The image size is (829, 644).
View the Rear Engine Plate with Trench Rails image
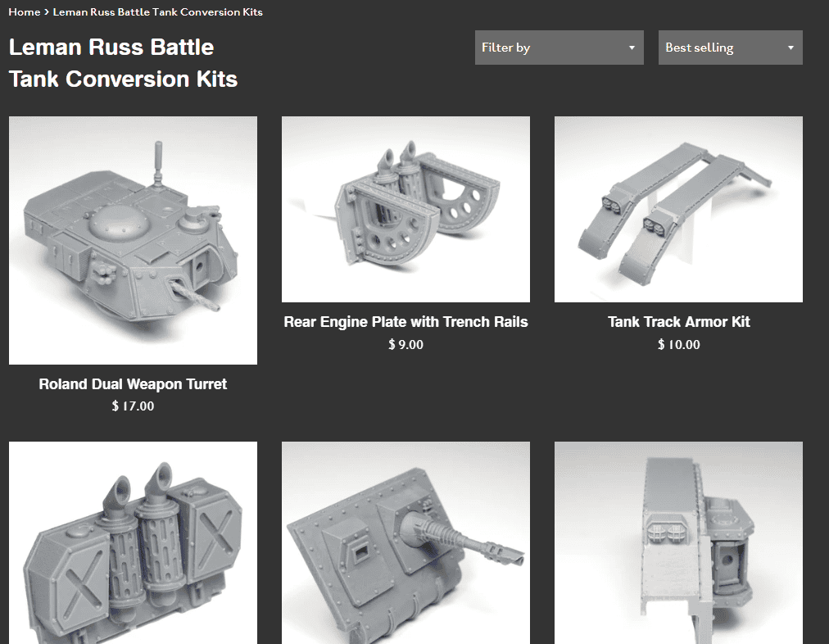point(405,210)
